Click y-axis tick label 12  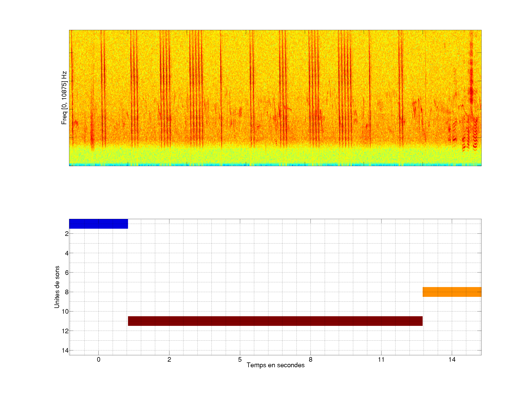(65, 331)
